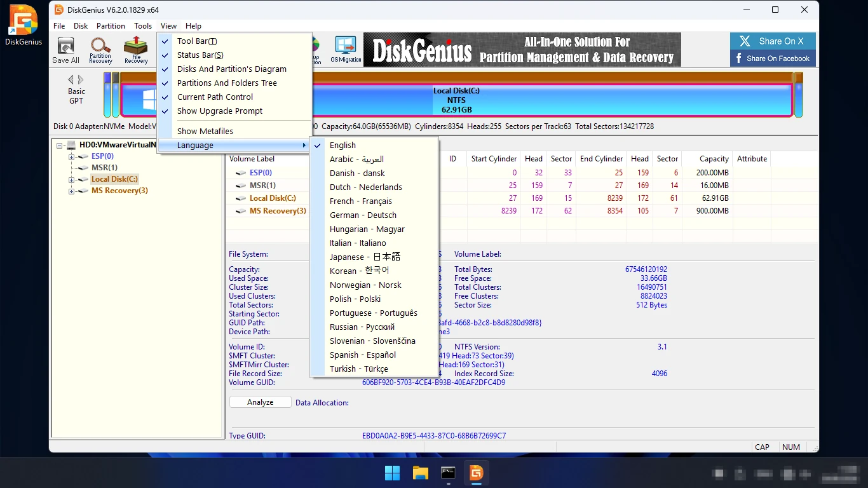Click the DiskGenius taskbar icon
Screen dimensions: 868x488
coord(476,473)
